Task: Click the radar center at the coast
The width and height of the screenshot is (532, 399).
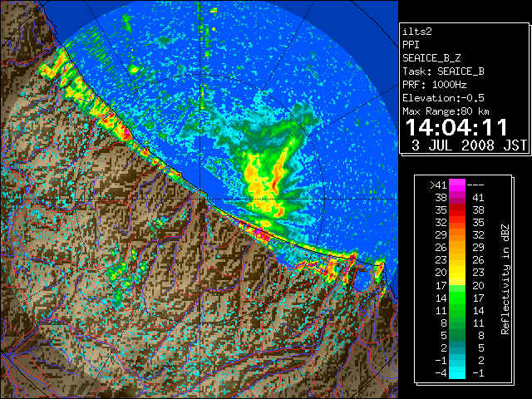Action: (200, 199)
